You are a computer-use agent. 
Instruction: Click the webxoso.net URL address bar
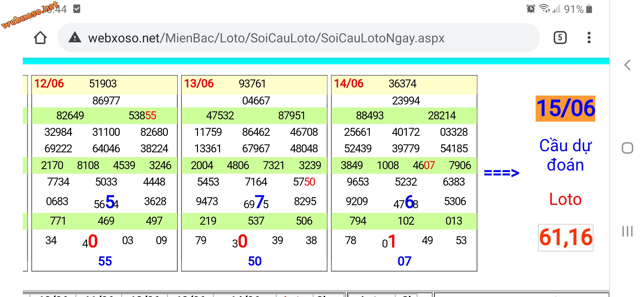coord(298,38)
